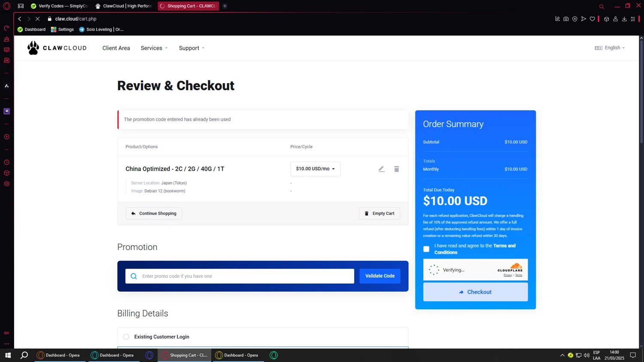Show hidden icons in system tray
644x362 pixels.
[562, 355]
